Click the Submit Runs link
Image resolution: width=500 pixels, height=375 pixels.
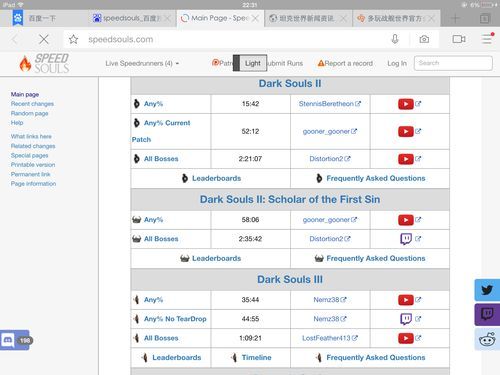285,63
